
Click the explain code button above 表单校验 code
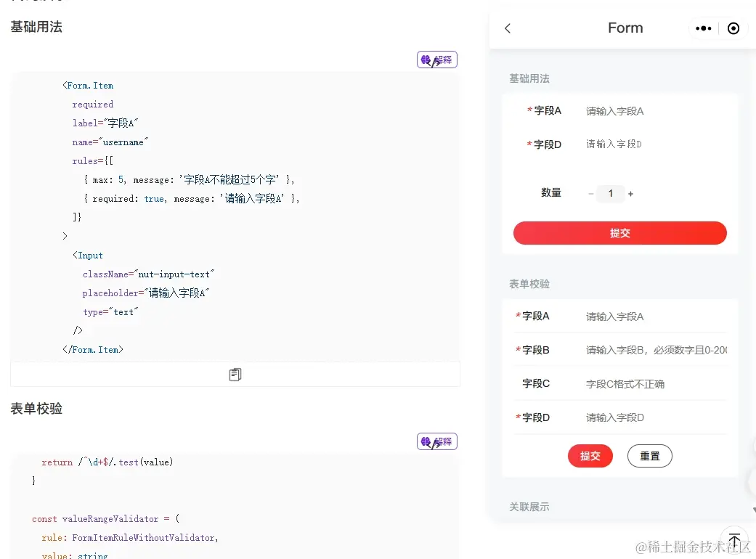point(436,441)
